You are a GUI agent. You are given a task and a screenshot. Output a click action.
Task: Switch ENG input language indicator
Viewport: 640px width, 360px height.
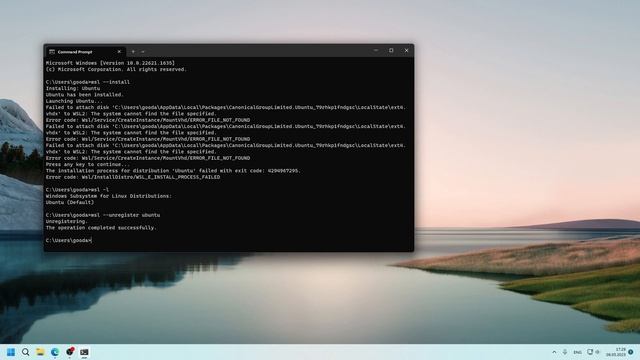pyautogui.click(x=577, y=352)
